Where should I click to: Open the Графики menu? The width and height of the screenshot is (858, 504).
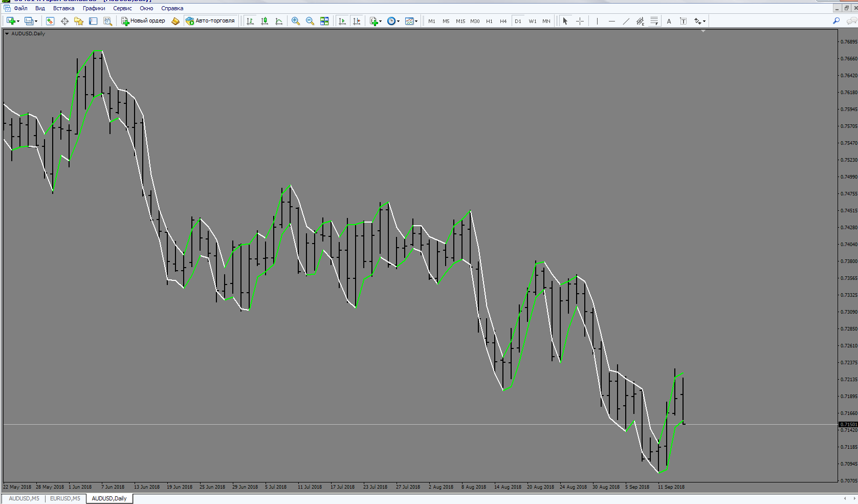point(94,8)
